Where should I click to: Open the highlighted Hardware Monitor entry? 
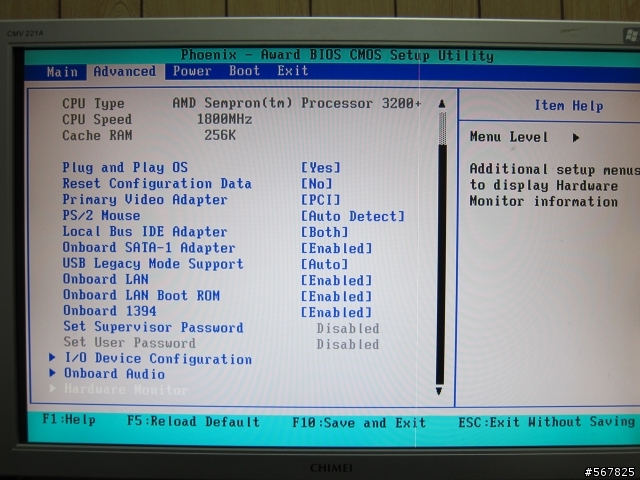[126, 389]
